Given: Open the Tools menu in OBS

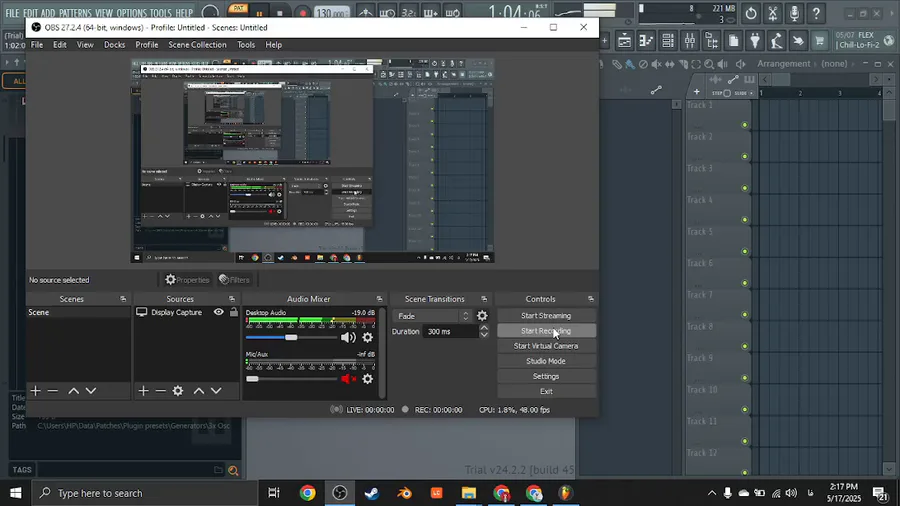Looking at the screenshot, I should pos(246,45).
